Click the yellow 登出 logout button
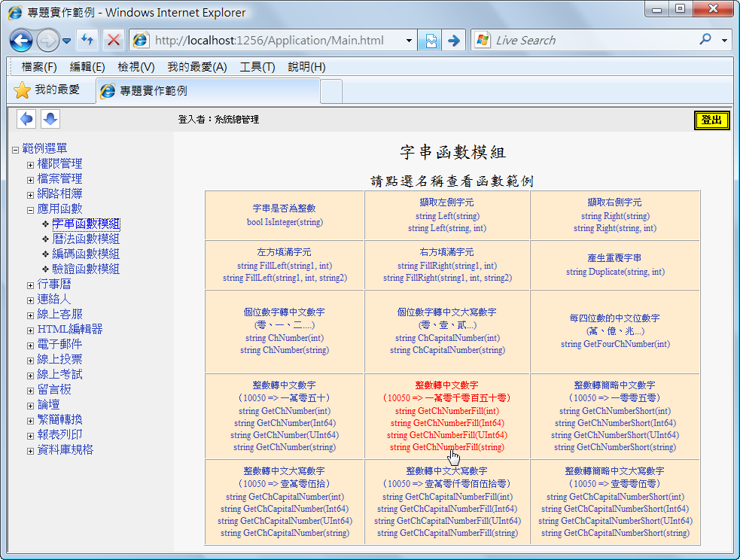Viewport: 740px width, 560px height. point(711,120)
